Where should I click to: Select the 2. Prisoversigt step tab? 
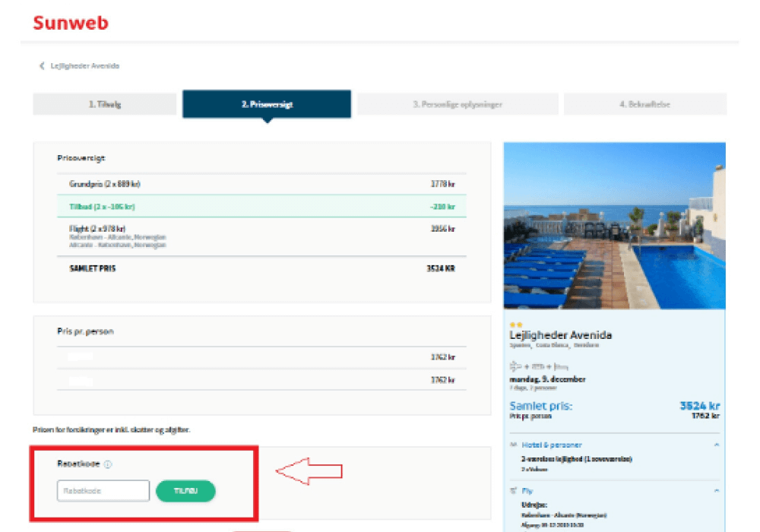point(266,104)
